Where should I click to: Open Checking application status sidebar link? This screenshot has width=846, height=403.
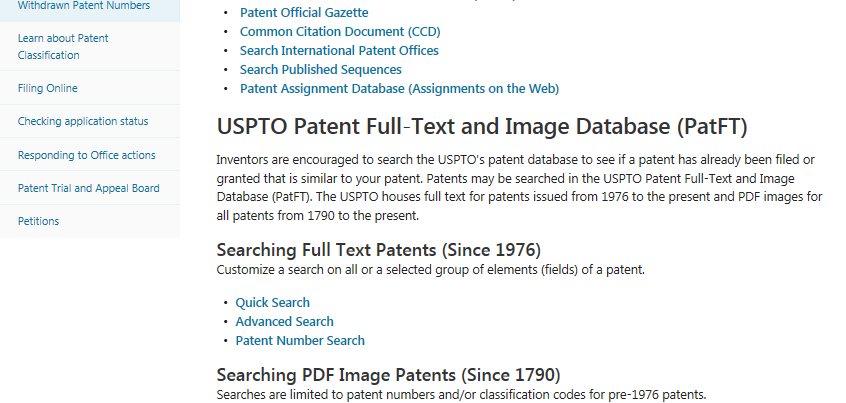pos(83,121)
